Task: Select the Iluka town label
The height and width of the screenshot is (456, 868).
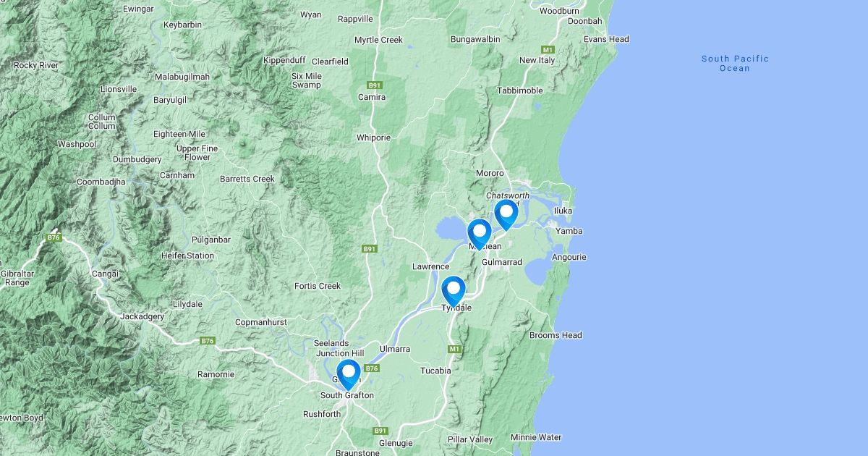Action: coord(563,211)
